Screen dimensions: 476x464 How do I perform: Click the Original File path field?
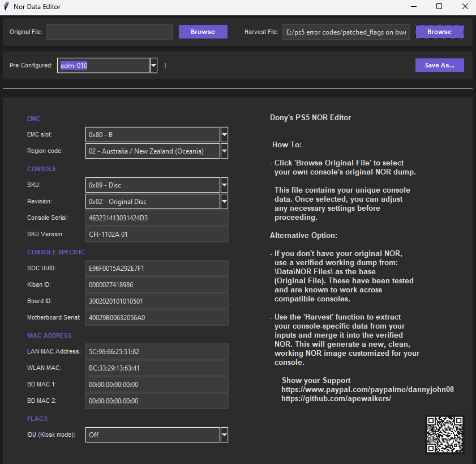coord(109,32)
